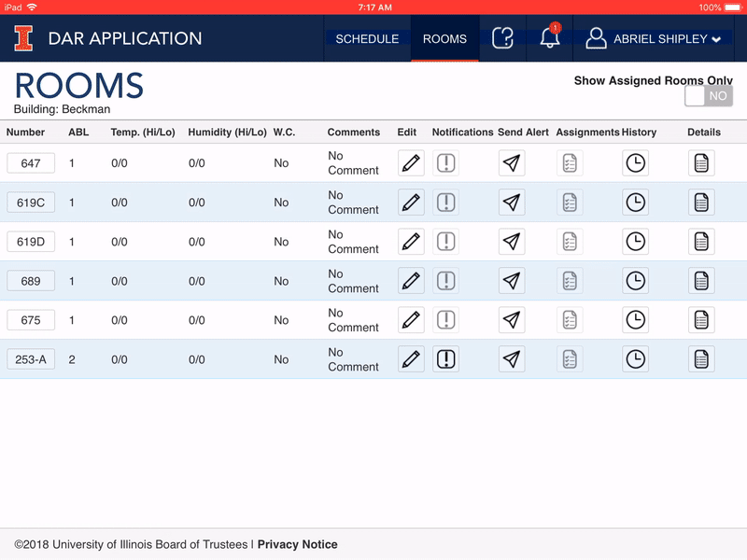The image size is (747, 560).
Task: Open details for room 689
Action: (701, 281)
